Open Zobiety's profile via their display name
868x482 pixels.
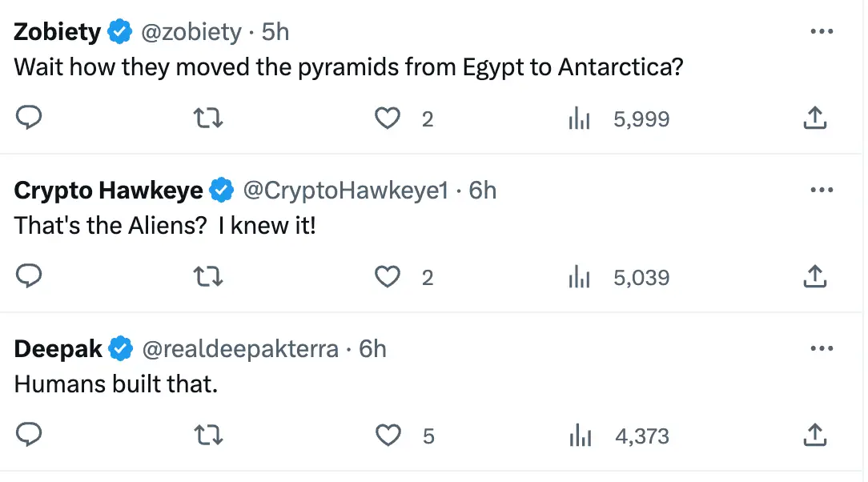tap(54, 30)
